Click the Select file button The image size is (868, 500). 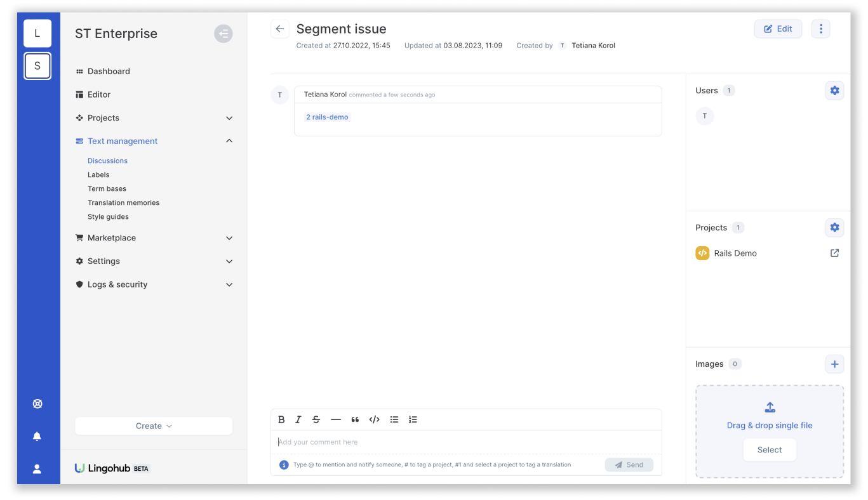coord(770,450)
